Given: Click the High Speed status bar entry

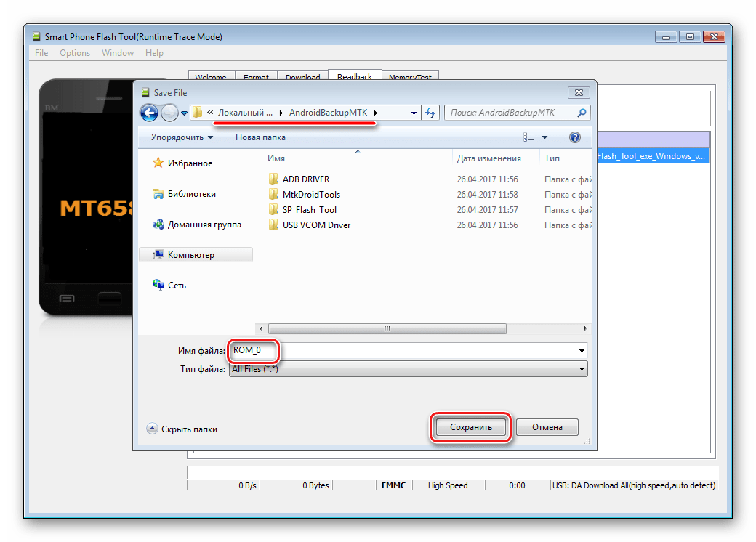Looking at the screenshot, I should (448, 485).
